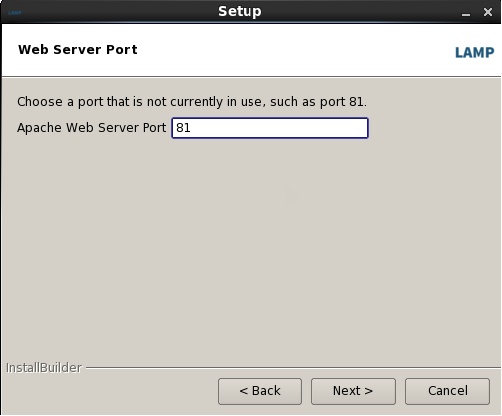Viewport: 502px width, 416px height.
Task: Click the horizontal divider under the header
Action: pyautogui.click(x=252, y=77)
